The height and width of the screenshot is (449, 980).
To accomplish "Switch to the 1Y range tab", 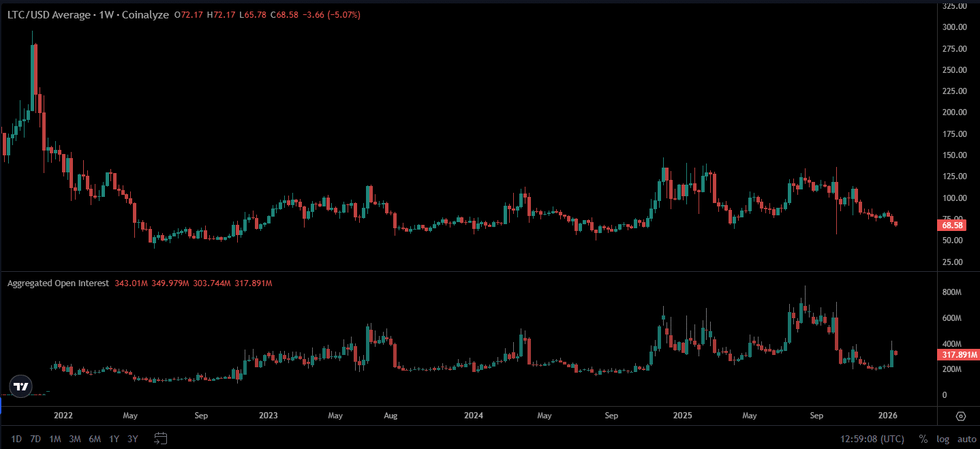I will tap(113, 439).
